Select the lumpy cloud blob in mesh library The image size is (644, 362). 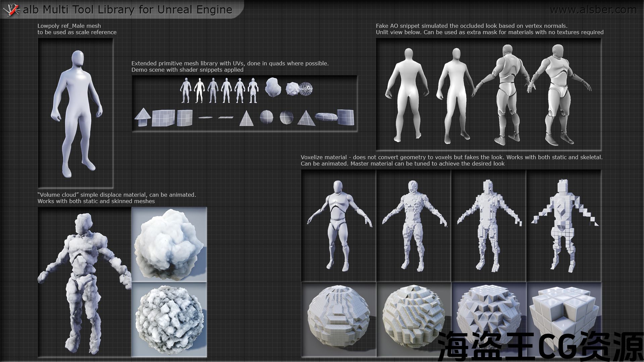point(273,88)
